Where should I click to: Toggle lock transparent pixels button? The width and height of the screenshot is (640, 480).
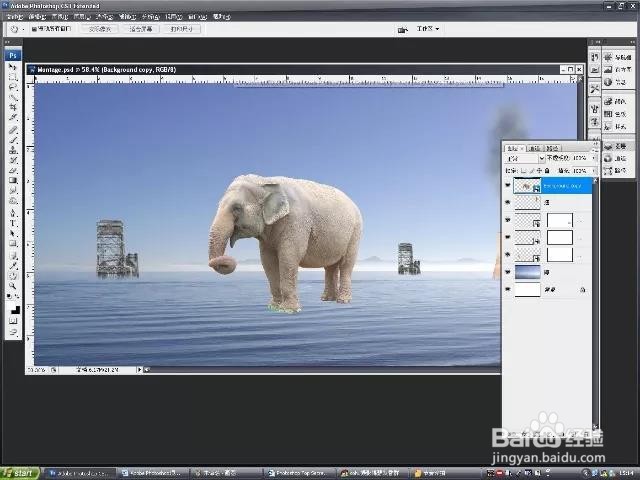524,171
